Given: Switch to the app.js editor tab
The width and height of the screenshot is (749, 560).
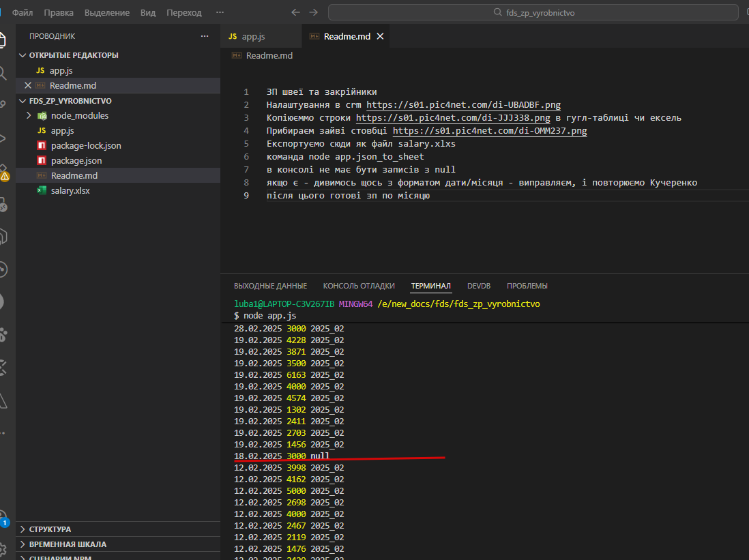Looking at the screenshot, I should [x=253, y=36].
